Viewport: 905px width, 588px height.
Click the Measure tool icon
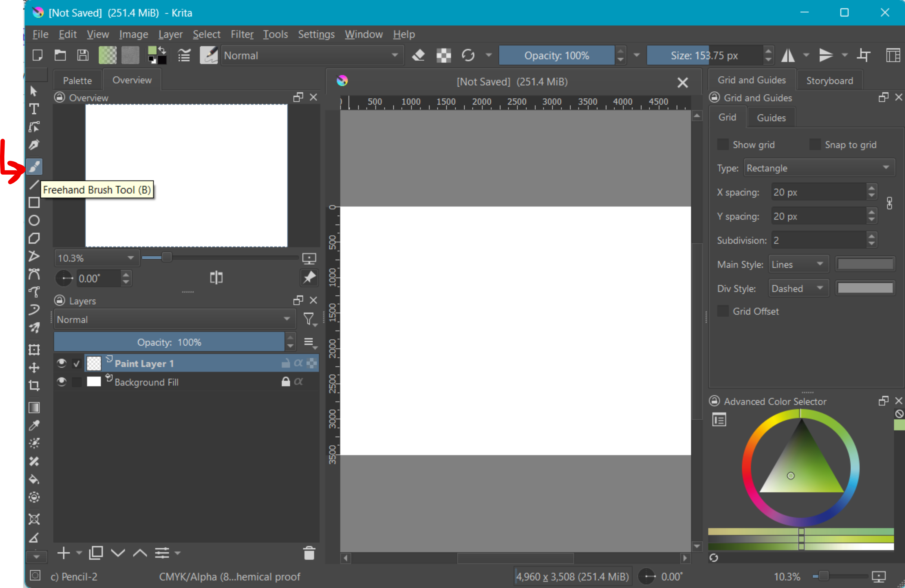(34, 536)
